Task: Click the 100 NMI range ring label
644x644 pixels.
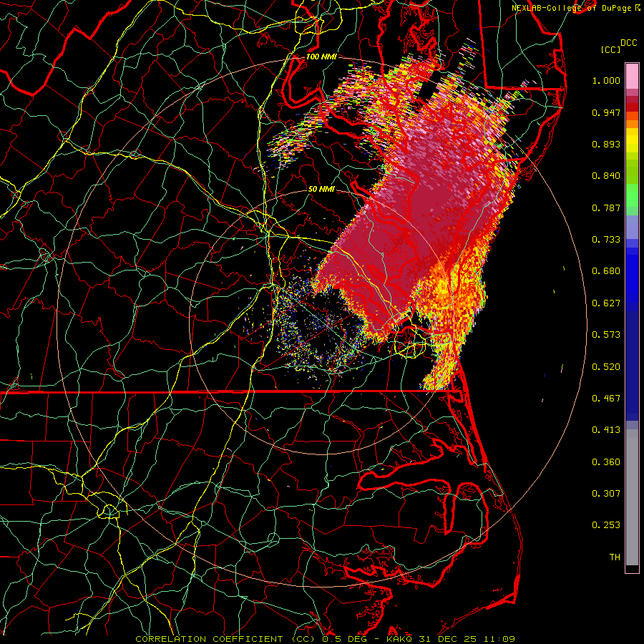Action: click(321, 57)
